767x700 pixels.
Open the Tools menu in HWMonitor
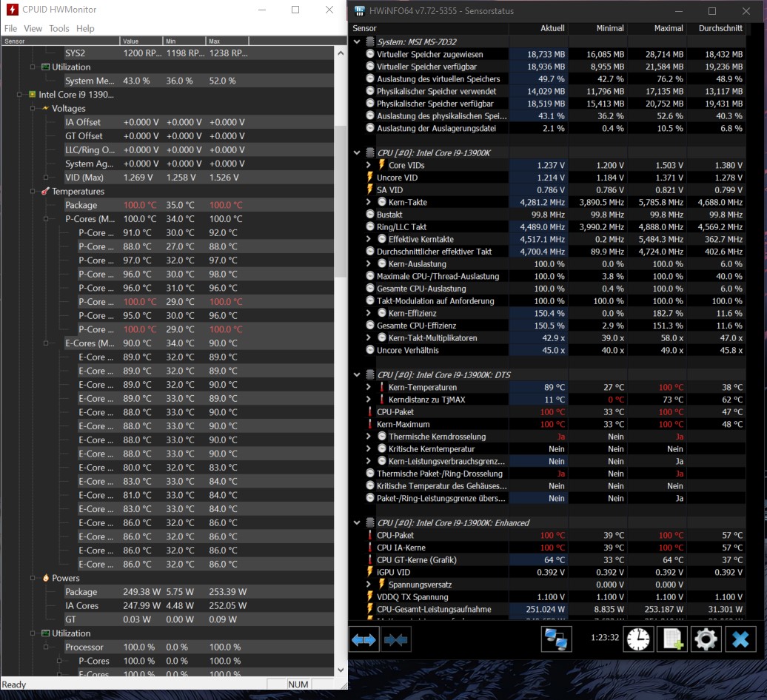coord(59,28)
